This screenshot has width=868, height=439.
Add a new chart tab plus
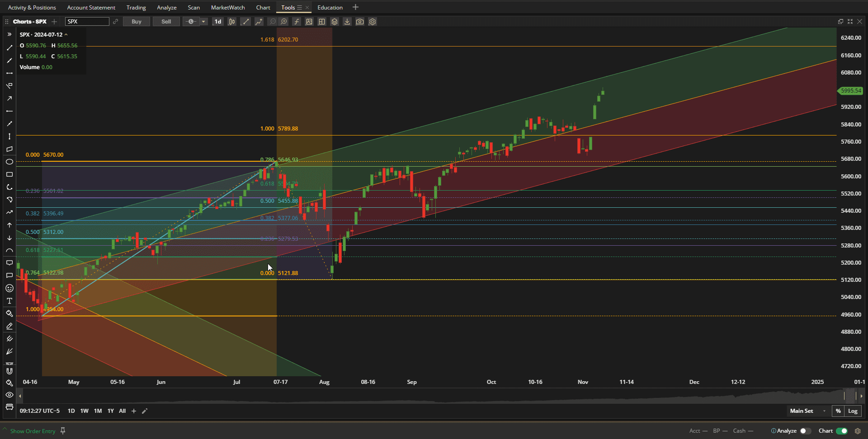[54, 22]
